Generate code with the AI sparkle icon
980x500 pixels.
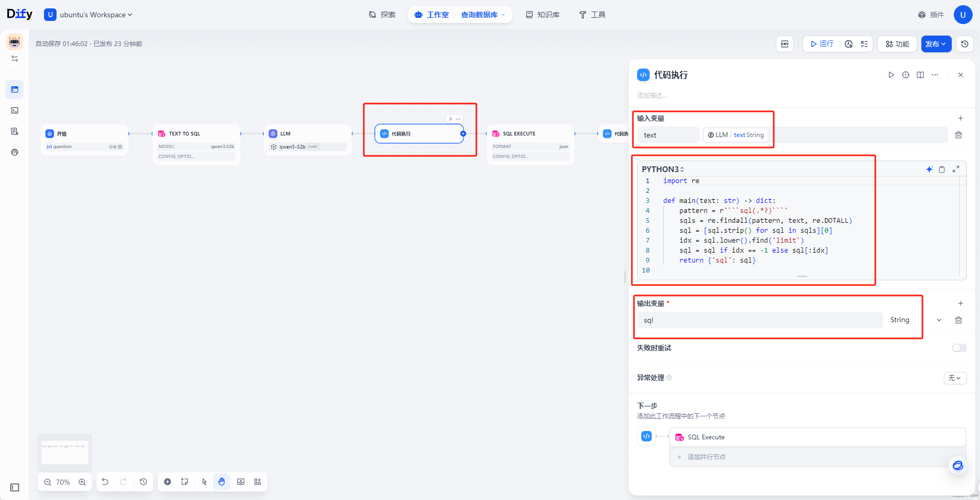[929, 169]
